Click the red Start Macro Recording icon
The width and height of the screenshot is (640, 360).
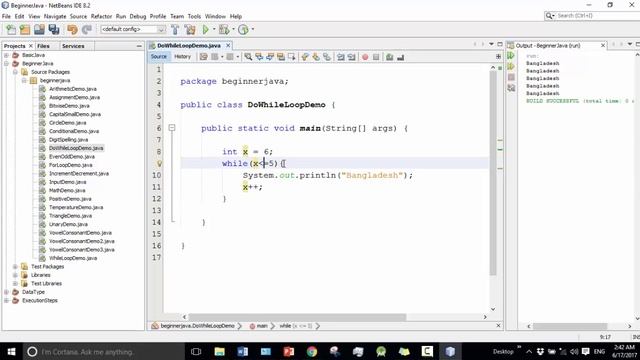tap(365, 57)
